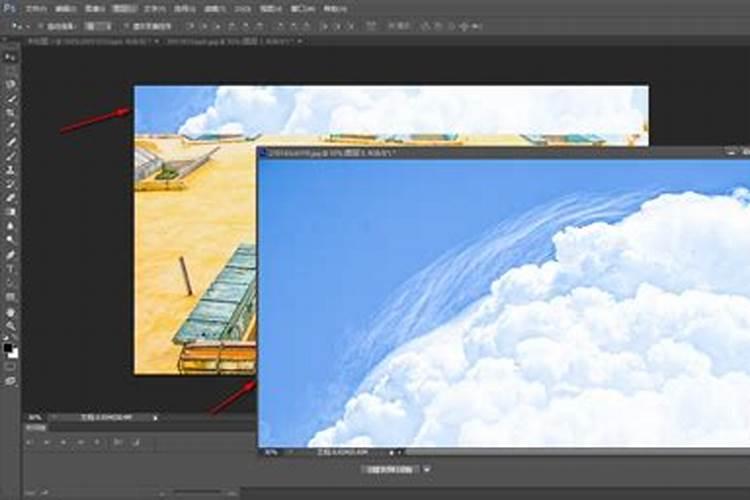The width and height of the screenshot is (750, 500).
Task: Select the Eraser tool
Action: 10,198
